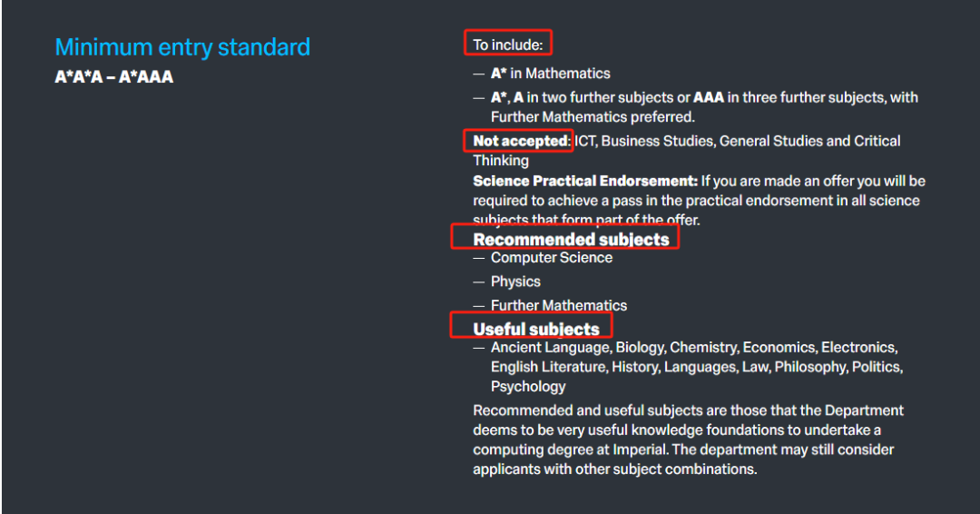Viewport: 980px width, 514px height.
Task: Select the A*A*A – A*AAA grade text
Action: [x=113, y=77]
